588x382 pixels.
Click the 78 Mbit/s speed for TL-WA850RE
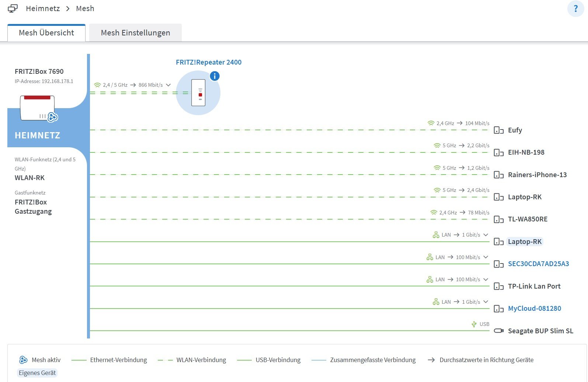click(x=479, y=213)
